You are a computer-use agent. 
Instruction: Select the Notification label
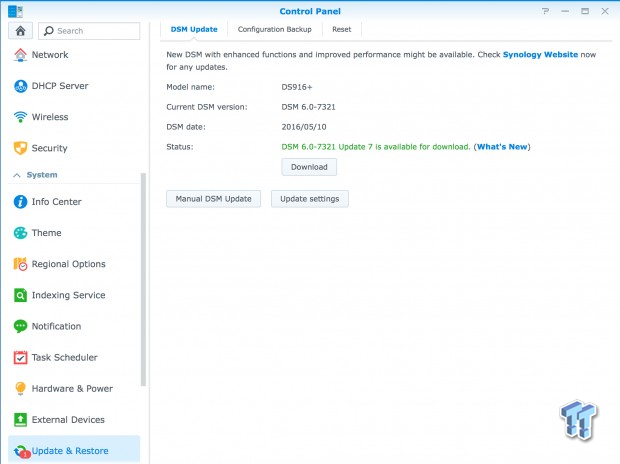57,326
